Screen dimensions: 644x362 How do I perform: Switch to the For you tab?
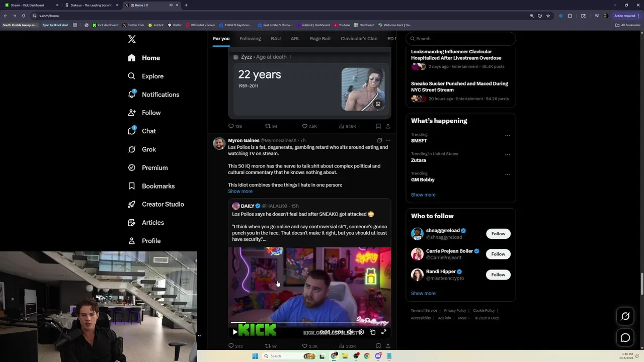[x=221, y=39]
